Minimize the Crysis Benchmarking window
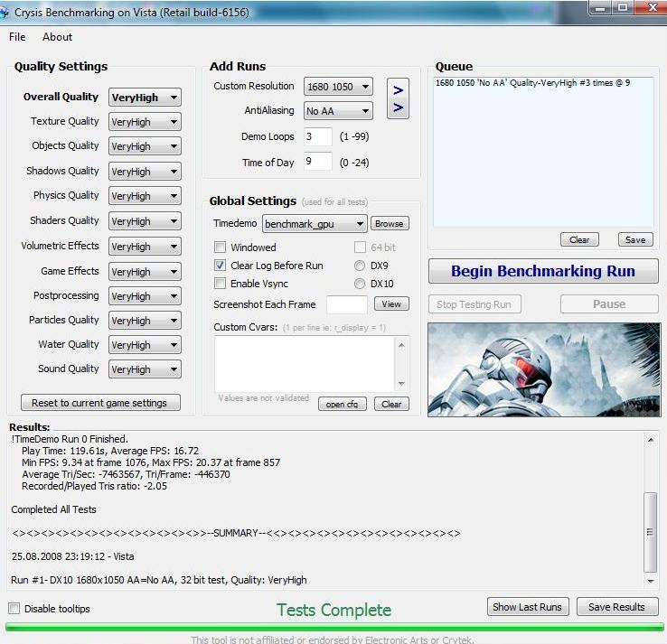 600,8
